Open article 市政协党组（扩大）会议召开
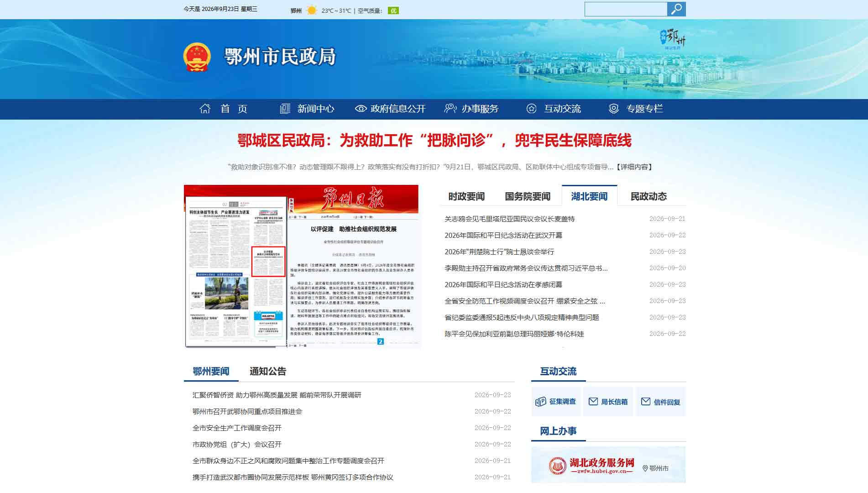The height and width of the screenshot is (493, 868). (237, 445)
